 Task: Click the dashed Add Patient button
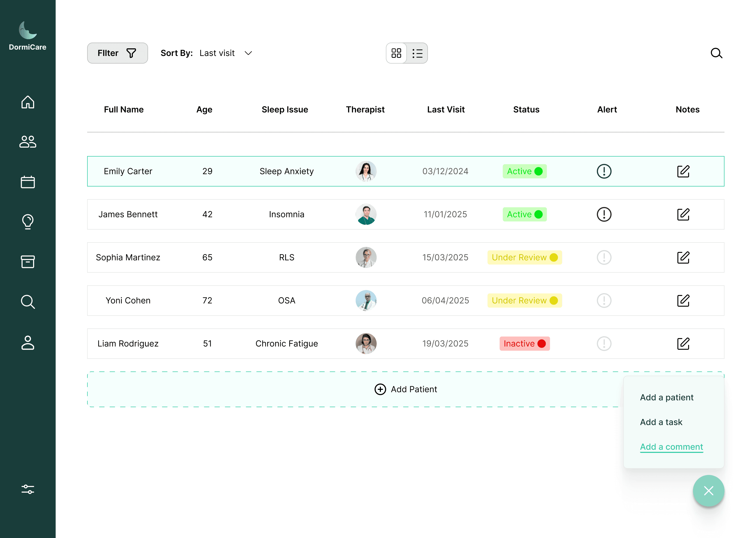(406, 389)
